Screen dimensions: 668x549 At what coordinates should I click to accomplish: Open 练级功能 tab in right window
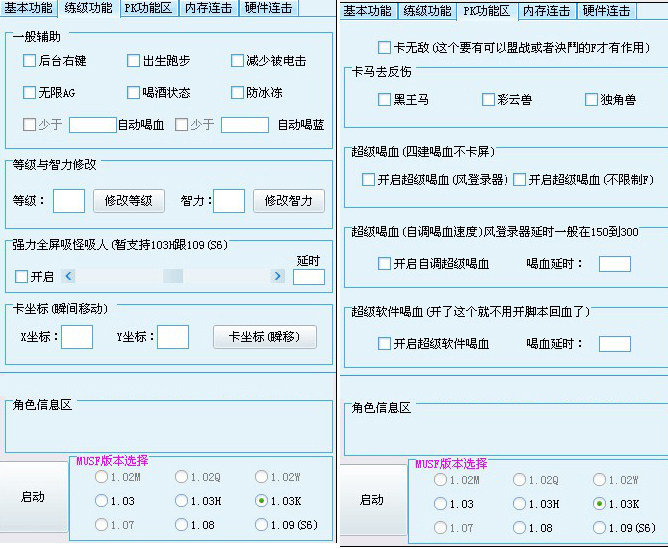[x=427, y=11]
